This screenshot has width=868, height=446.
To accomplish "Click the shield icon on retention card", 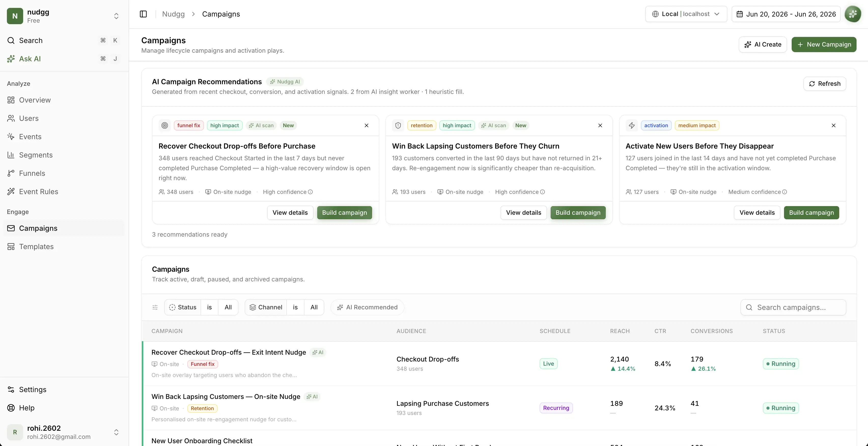I will 398,125.
